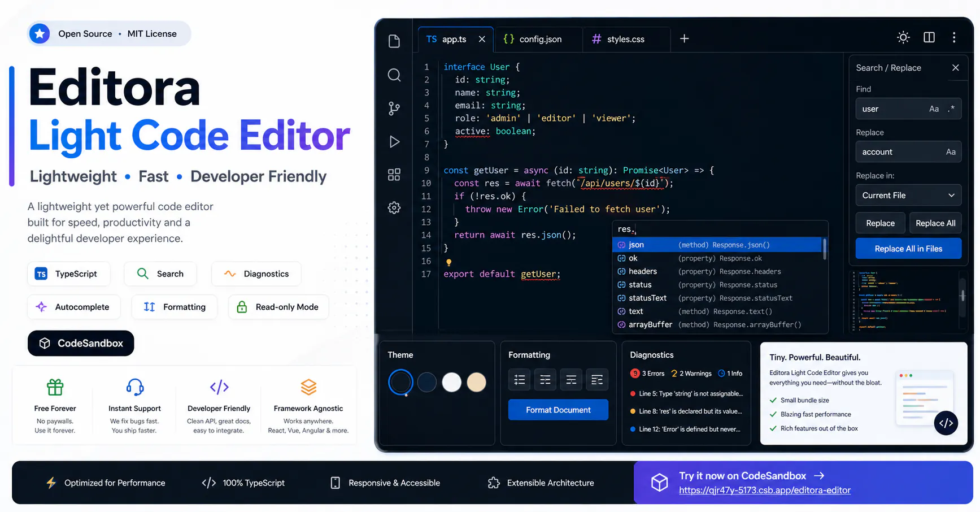The width and height of the screenshot is (980, 512).
Task: Click the code minimap preview
Action: click(904, 301)
